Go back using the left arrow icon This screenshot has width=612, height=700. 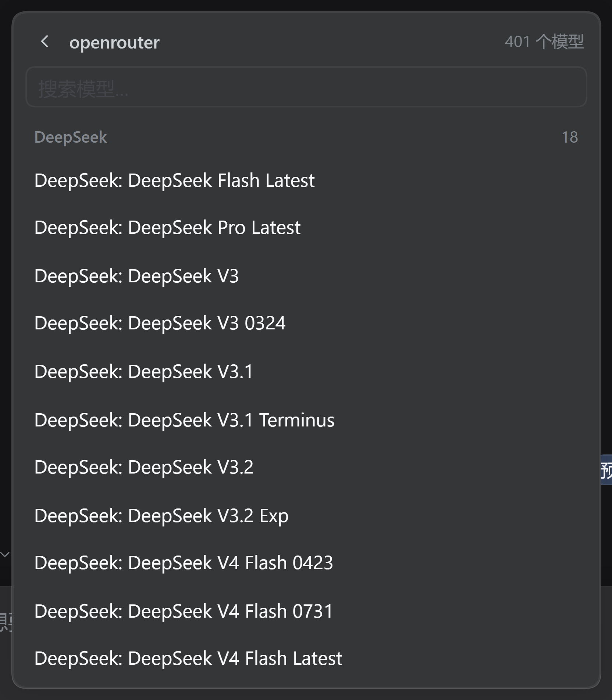(x=45, y=42)
